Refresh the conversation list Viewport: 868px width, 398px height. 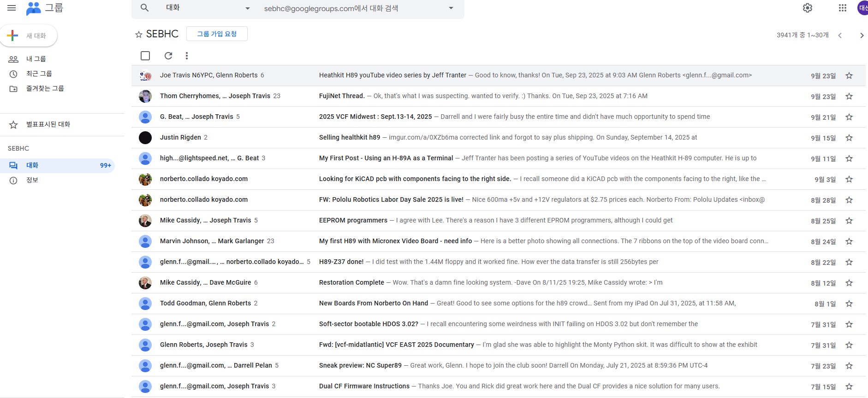[168, 56]
